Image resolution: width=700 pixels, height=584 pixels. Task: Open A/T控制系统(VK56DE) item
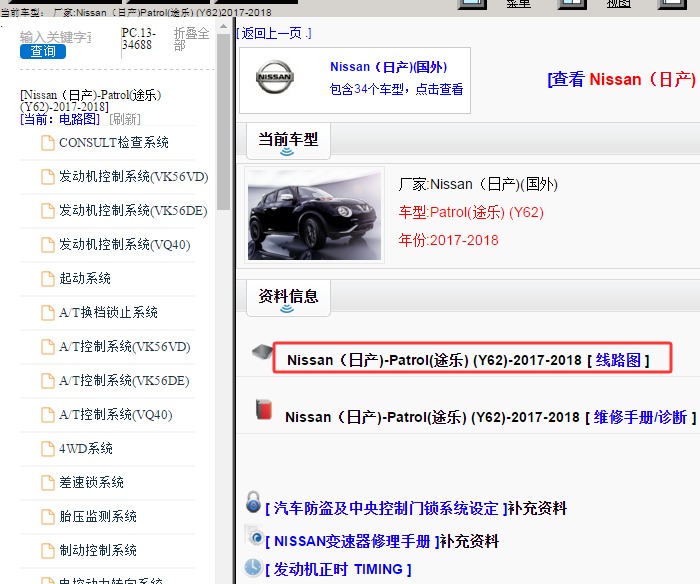pyautogui.click(x=124, y=380)
